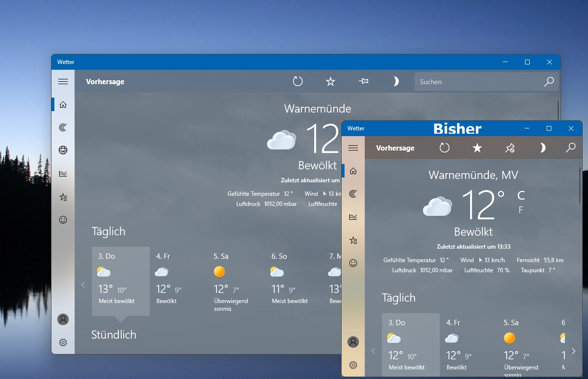Open favorites list icon in front window sidebar
Screen dimensions: 588x379
[353, 240]
